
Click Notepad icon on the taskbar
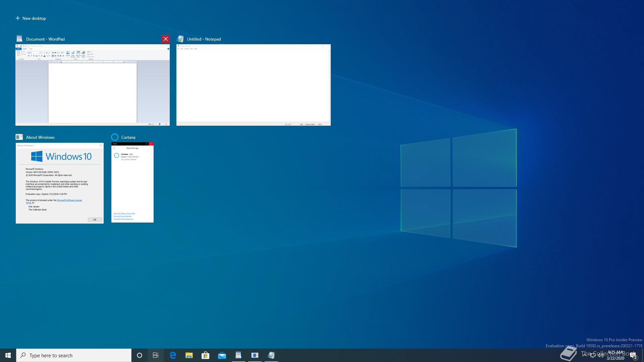(271, 355)
